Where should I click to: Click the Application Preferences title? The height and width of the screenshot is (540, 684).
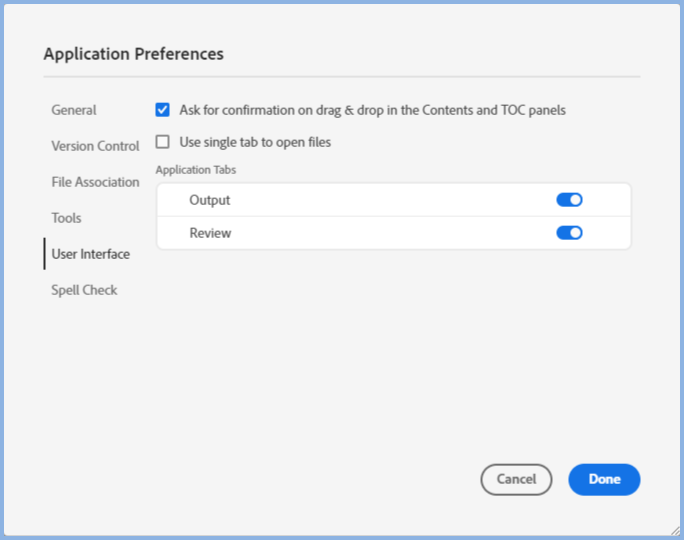pos(133,54)
